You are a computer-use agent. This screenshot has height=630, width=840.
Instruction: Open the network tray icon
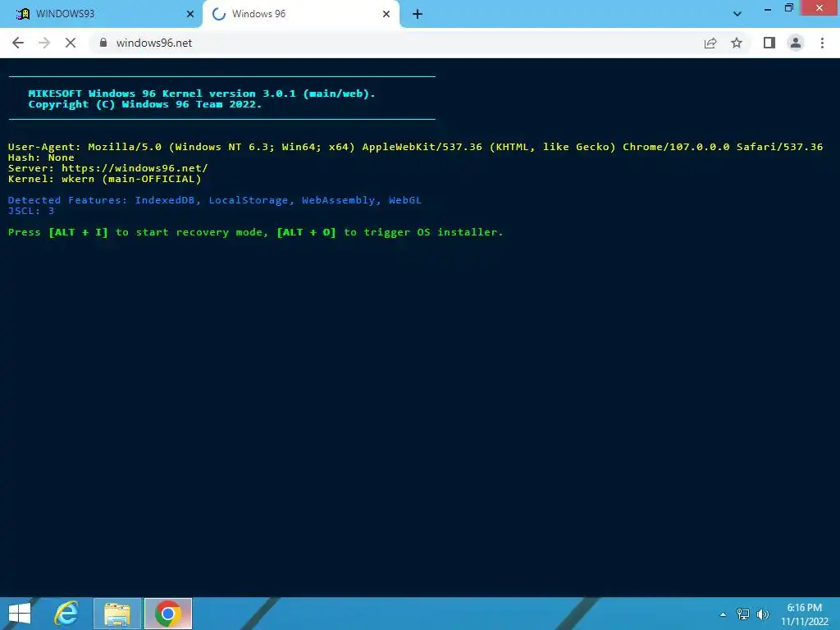pyautogui.click(x=743, y=614)
